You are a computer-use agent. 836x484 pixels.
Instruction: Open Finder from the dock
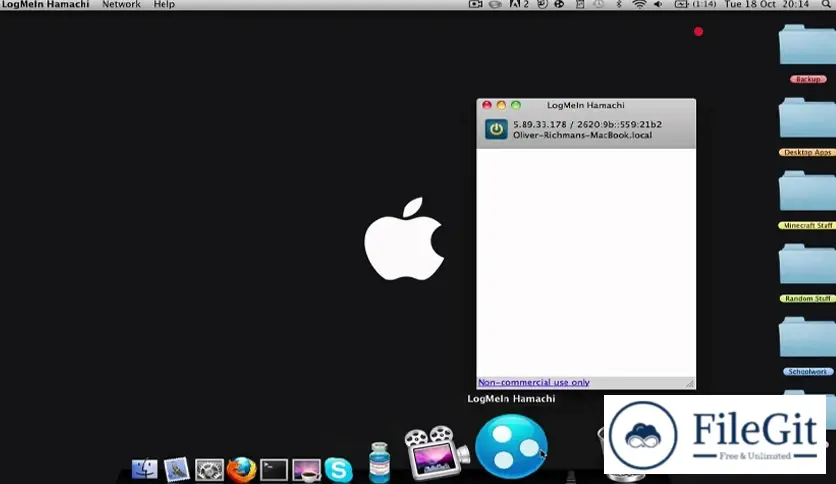(x=144, y=470)
